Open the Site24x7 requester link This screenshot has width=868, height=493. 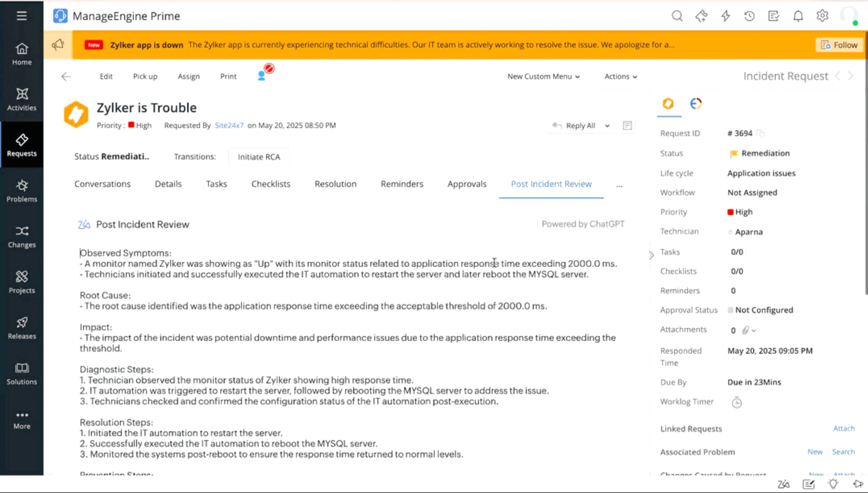[229, 125]
